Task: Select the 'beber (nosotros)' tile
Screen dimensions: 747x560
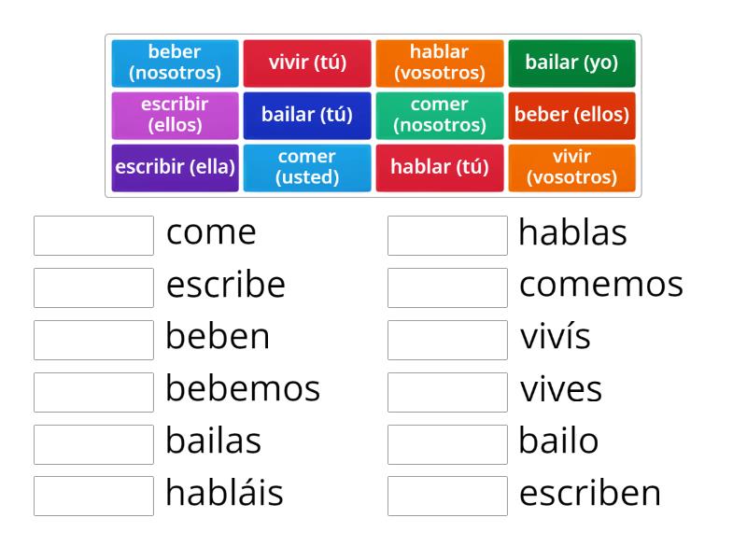Action: click(x=175, y=63)
